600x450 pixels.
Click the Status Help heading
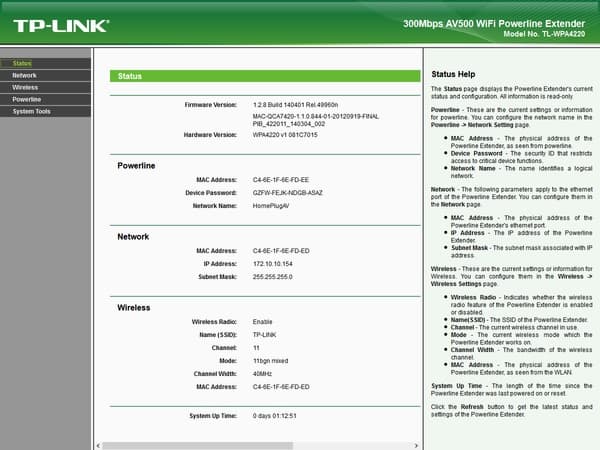[x=453, y=74]
